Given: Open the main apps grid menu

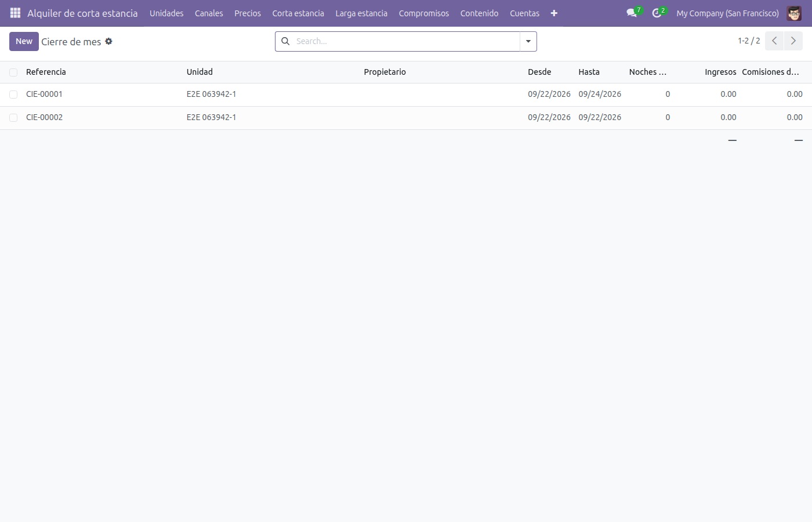Looking at the screenshot, I should click(x=16, y=13).
